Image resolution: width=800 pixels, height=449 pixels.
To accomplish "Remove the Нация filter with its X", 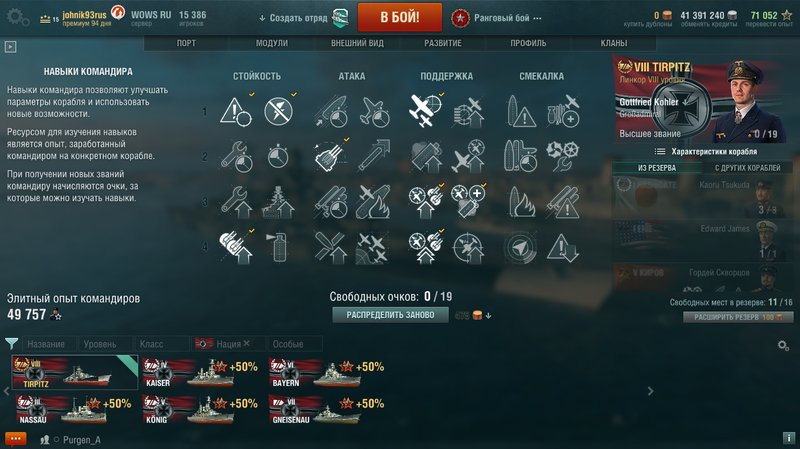I will click(x=247, y=343).
